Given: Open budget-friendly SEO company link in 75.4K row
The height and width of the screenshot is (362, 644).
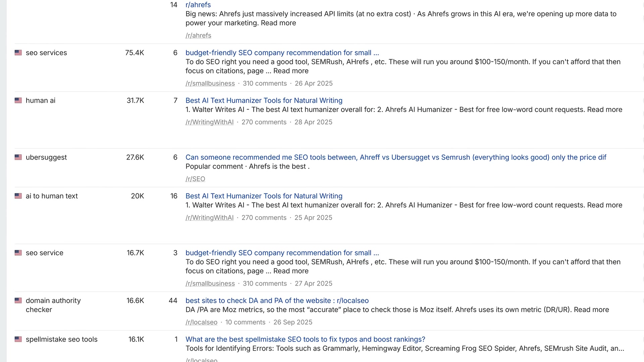Looking at the screenshot, I should click(282, 53).
